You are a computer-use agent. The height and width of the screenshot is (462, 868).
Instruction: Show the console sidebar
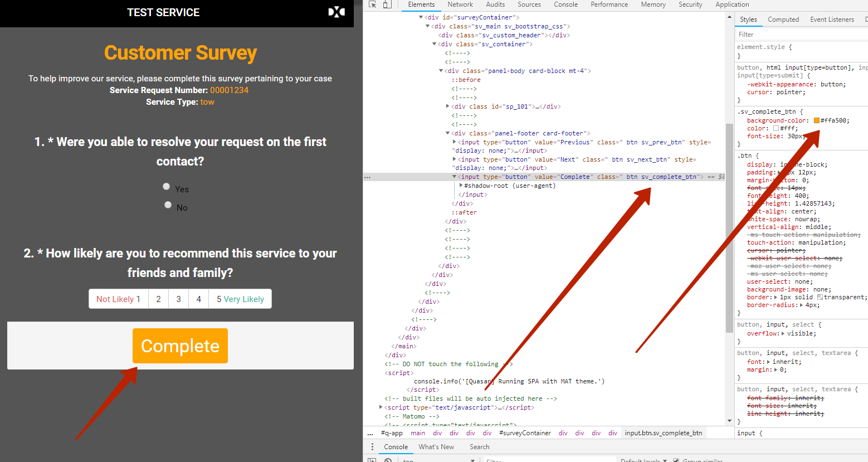coord(371,460)
